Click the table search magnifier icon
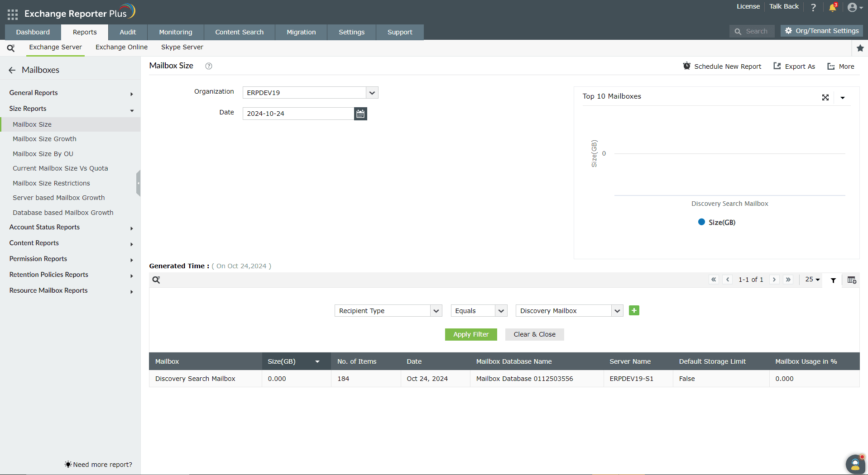Image resolution: width=868 pixels, height=475 pixels. 156,280
